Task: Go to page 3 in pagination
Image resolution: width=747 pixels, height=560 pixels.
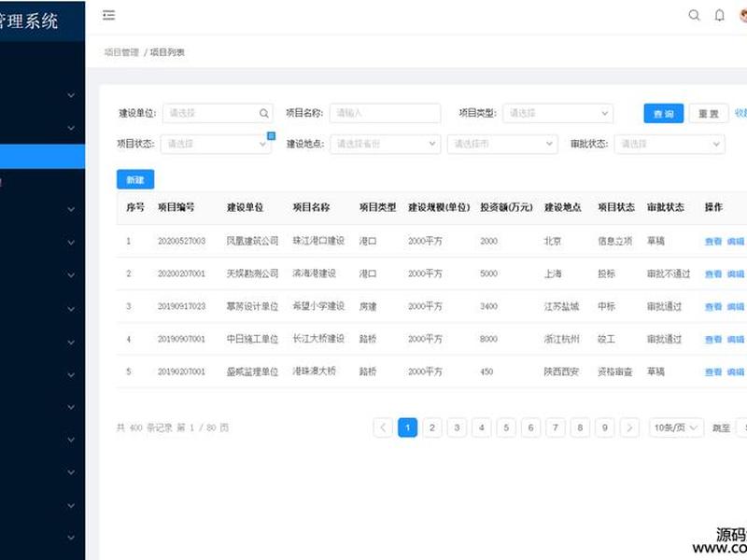Action: point(457,427)
